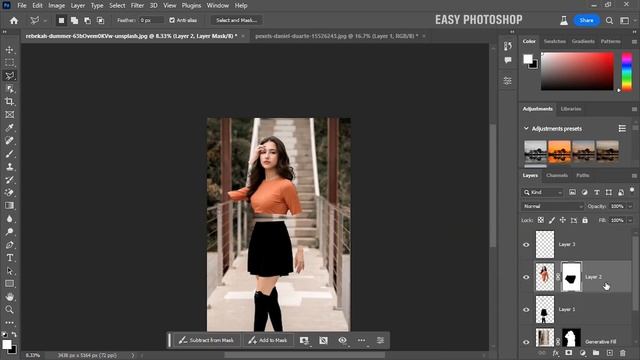Screen dimensions: 640x360
Task: Hide Layer 3 with eye icon
Action: click(x=526, y=244)
